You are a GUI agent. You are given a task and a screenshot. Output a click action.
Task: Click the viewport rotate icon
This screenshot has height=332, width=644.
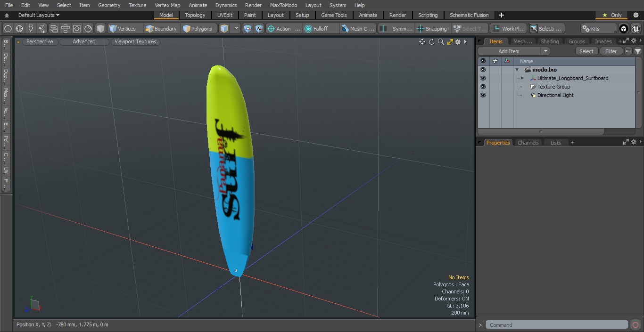click(431, 42)
